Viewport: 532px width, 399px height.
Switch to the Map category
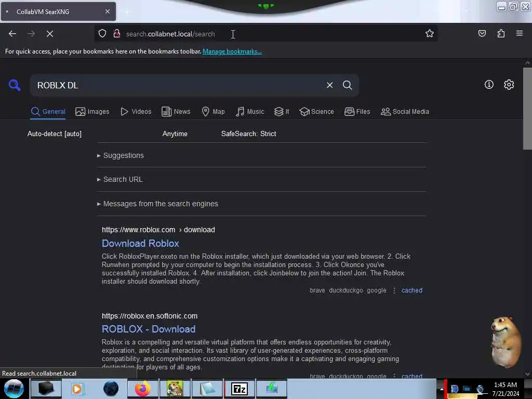pos(214,112)
